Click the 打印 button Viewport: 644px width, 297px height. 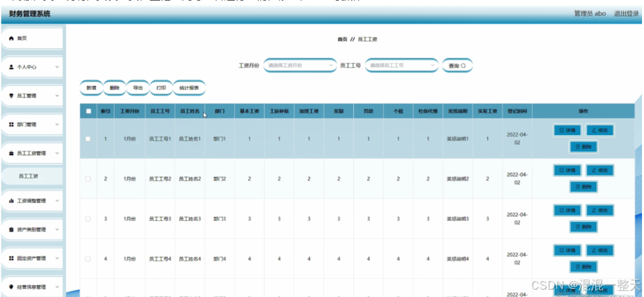click(161, 87)
